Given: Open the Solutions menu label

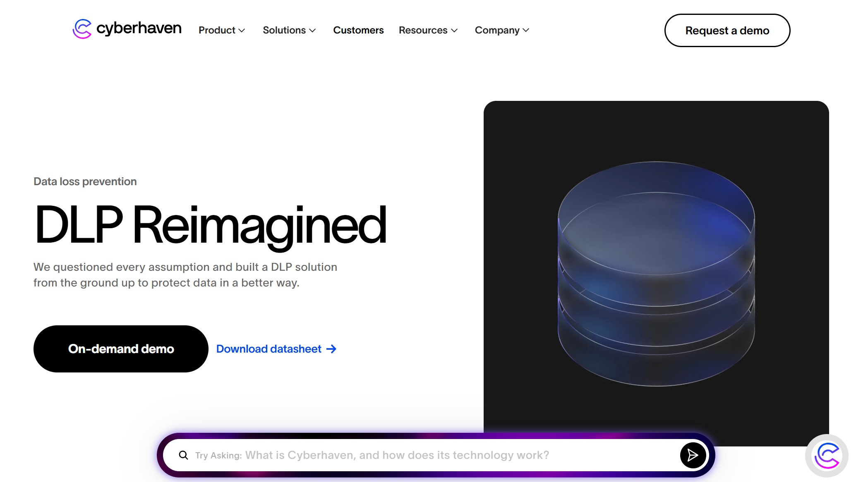Looking at the screenshot, I should click(x=284, y=30).
